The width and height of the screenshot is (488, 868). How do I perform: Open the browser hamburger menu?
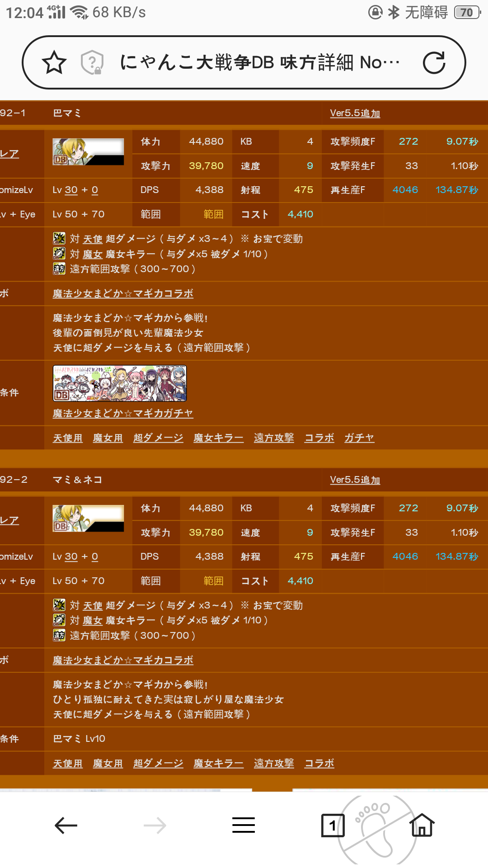coord(244,825)
